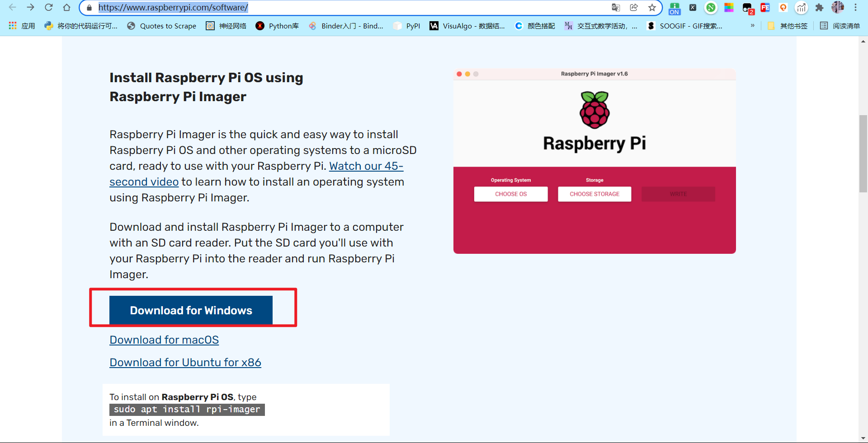This screenshot has width=868, height=443.
Task: Open the 交互式数学活动 bookmark
Action: click(601, 26)
